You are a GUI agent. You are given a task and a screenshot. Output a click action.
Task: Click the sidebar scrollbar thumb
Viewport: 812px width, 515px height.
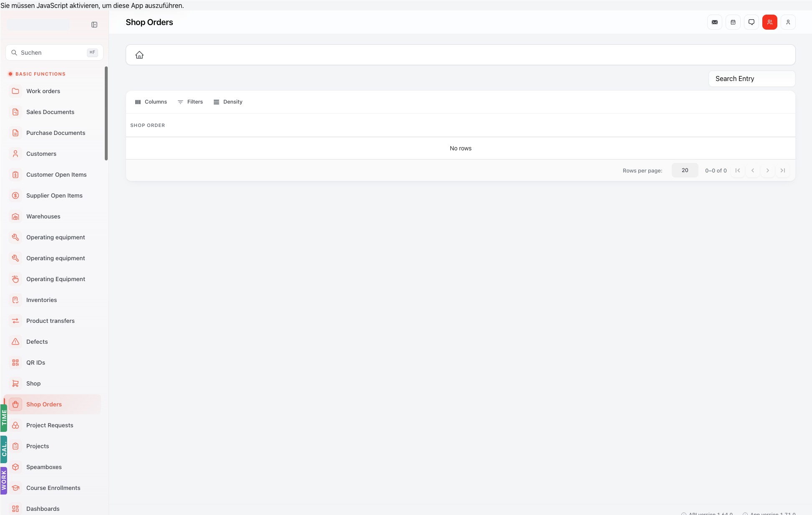pos(106,113)
